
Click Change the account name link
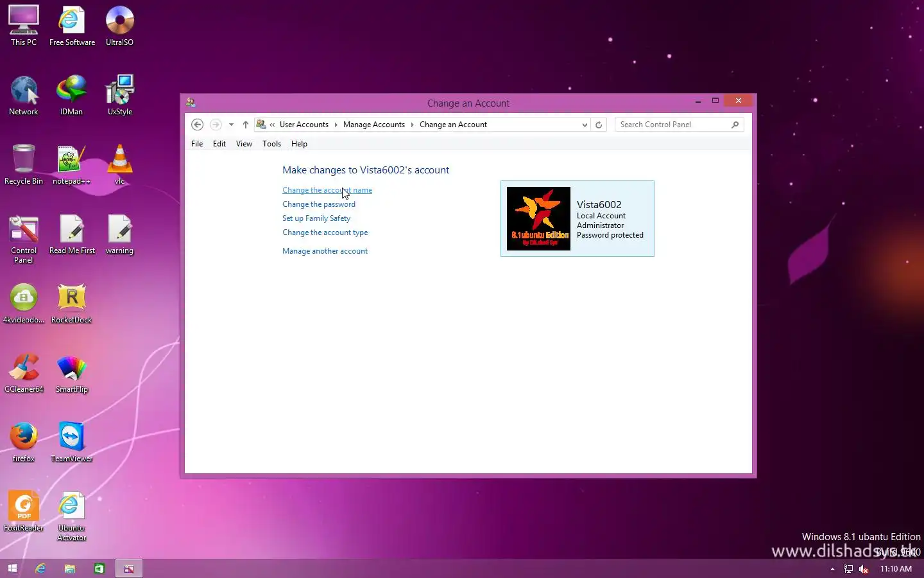(x=327, y=190)
